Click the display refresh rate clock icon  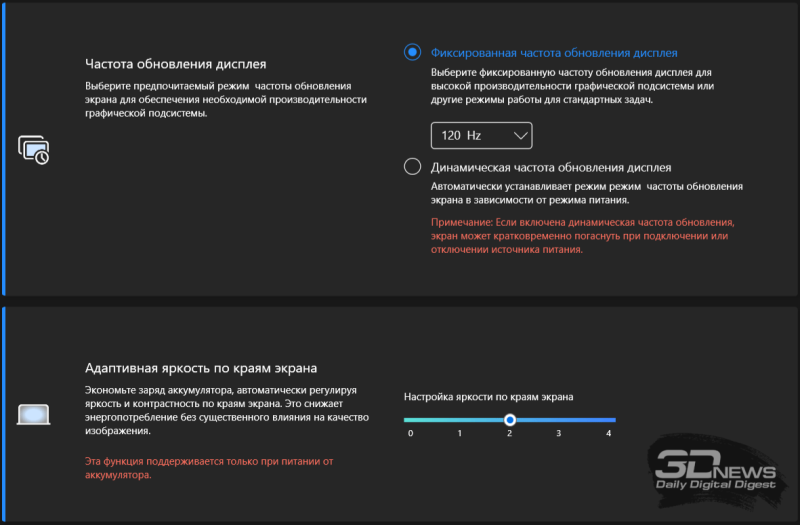click(34, 150)
